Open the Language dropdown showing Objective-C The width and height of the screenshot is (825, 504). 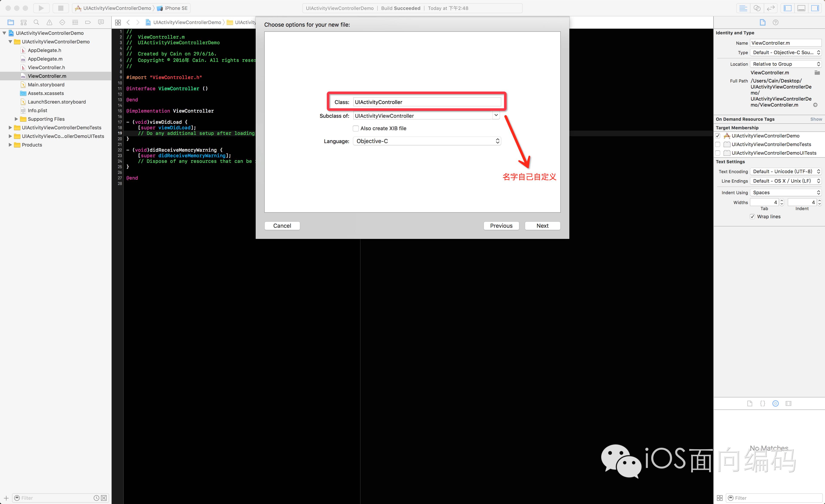tap(427, 141)
